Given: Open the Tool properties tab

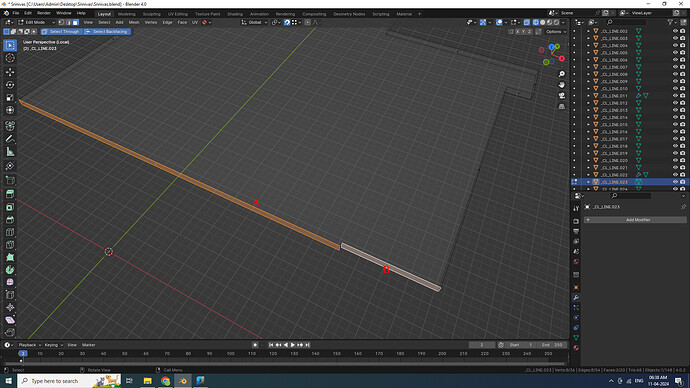Looking at the screenshot, I should point(576,208).
